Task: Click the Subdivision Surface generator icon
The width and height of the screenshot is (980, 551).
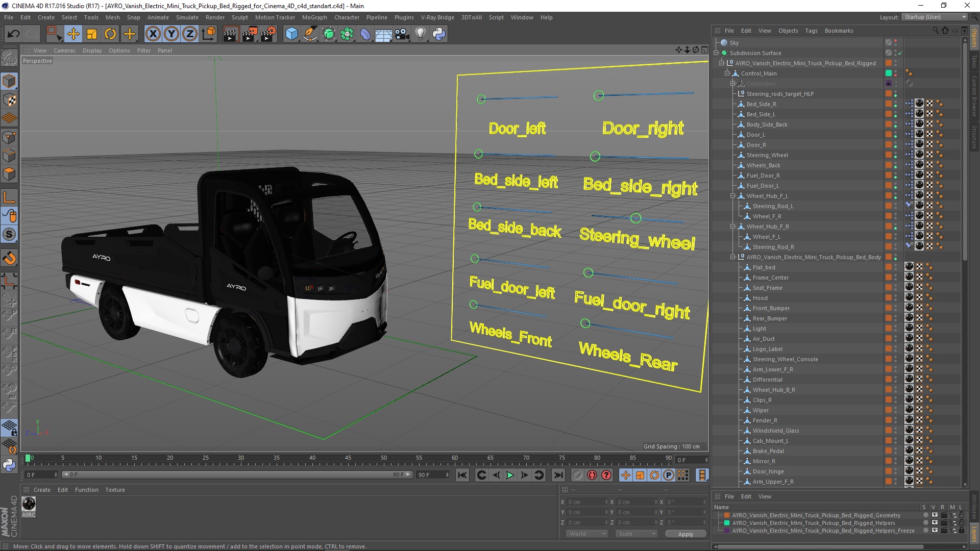Action: click(329, 34)
